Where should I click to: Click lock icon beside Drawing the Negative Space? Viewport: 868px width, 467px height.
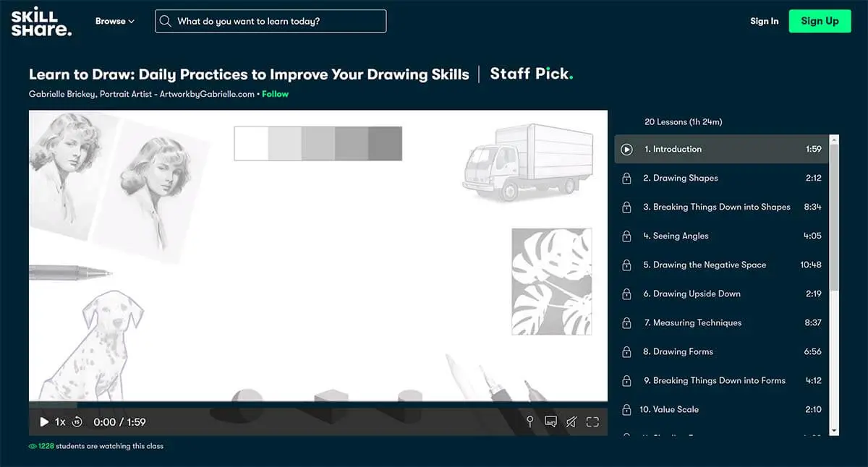tap(627, 265)
